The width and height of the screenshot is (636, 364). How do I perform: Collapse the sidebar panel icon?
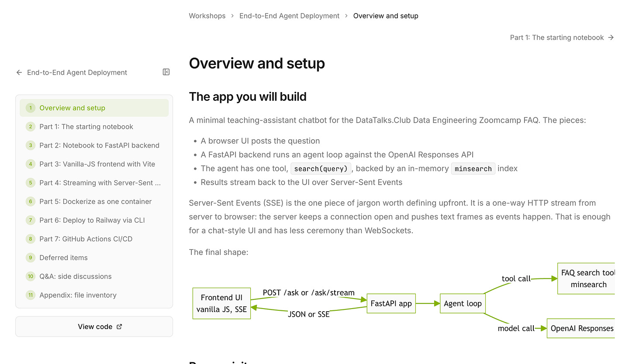click(166, 72)
